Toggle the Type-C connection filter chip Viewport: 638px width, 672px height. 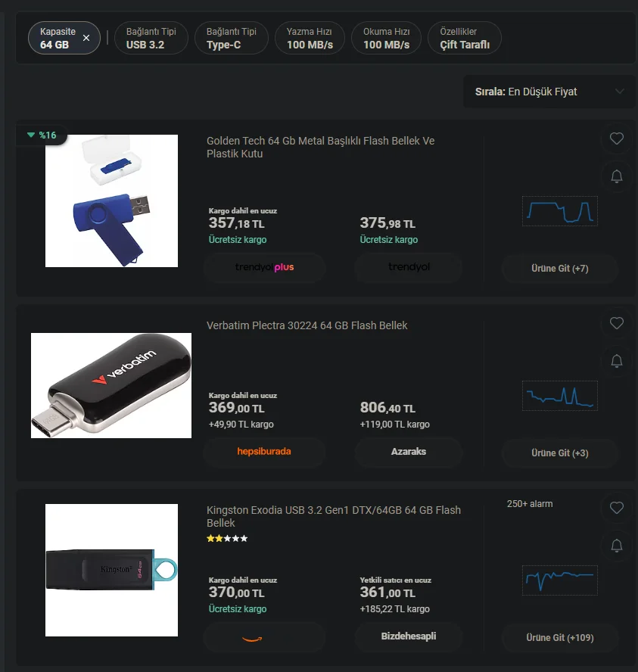tap(232, 38)
